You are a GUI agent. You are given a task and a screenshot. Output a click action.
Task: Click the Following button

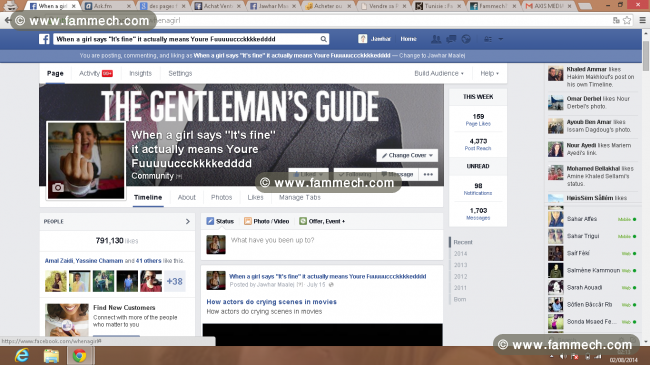tap(355, 174)
